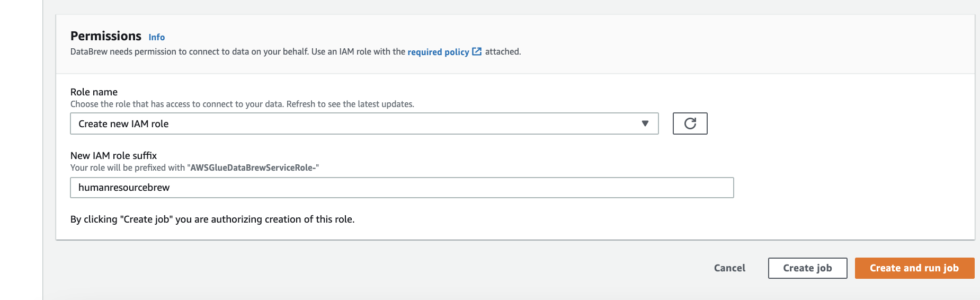
Task: Select the Create new IAM role value text
Action: [x=123, y=124]
